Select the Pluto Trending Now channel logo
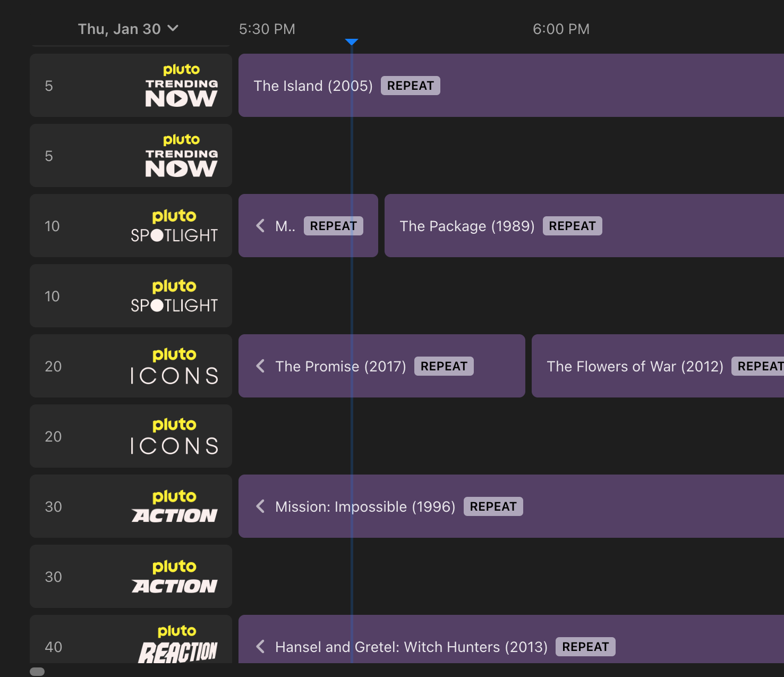 pos(182,85)
